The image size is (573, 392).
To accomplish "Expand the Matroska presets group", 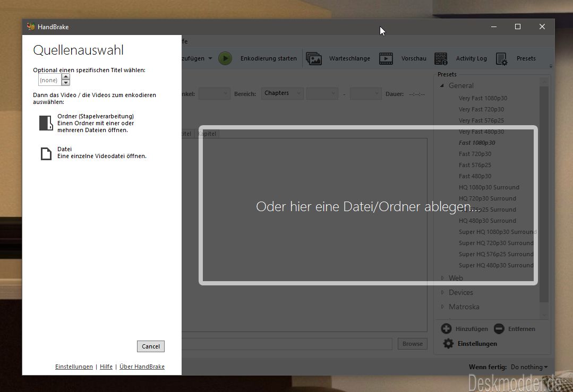I will [x=442, y=307].
